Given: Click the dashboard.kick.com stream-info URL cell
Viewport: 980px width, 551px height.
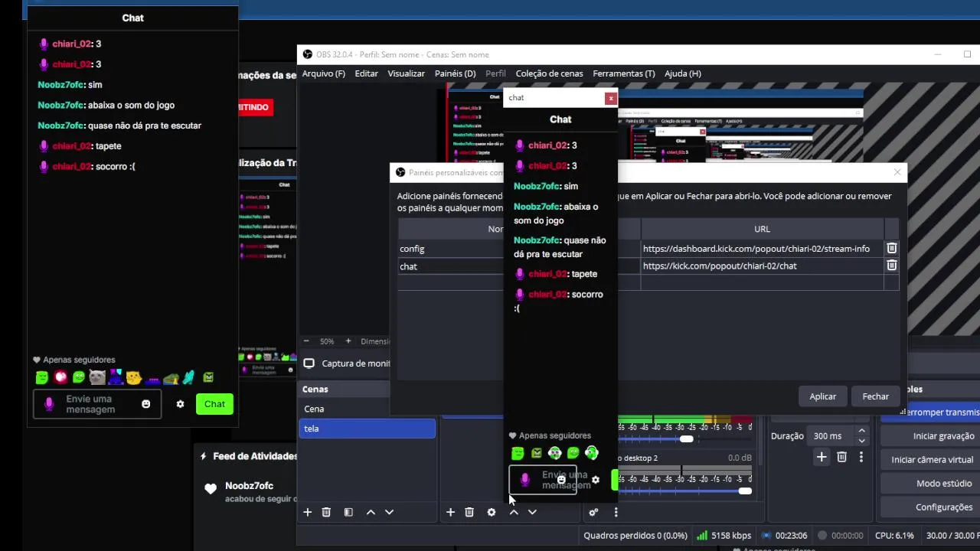Looking at the screenshot, I should [762, 249].
